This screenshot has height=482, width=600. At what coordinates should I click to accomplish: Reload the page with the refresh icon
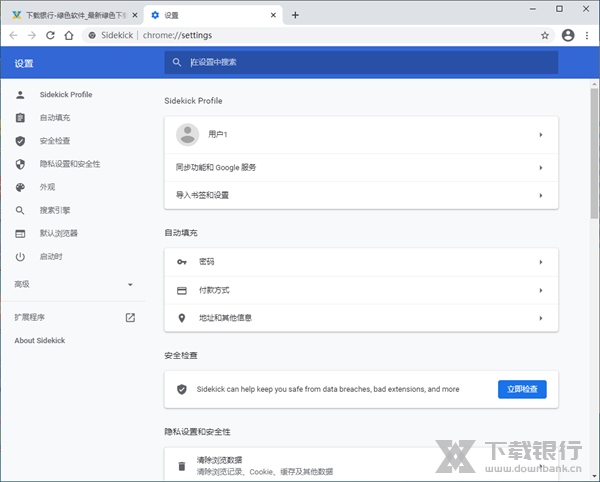pos(50,35)
